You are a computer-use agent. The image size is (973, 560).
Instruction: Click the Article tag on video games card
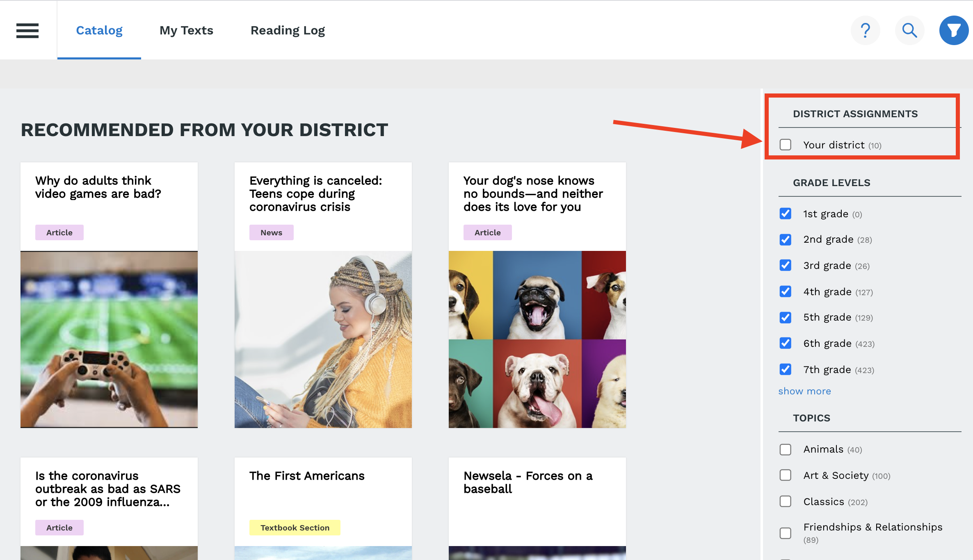(x=59, y=232)
